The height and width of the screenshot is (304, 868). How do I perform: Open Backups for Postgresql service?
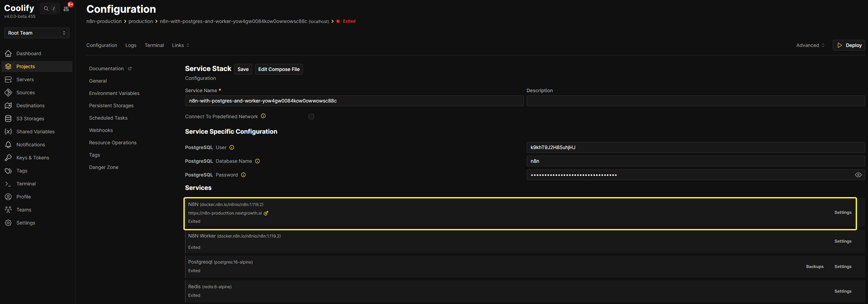[815, 267]
